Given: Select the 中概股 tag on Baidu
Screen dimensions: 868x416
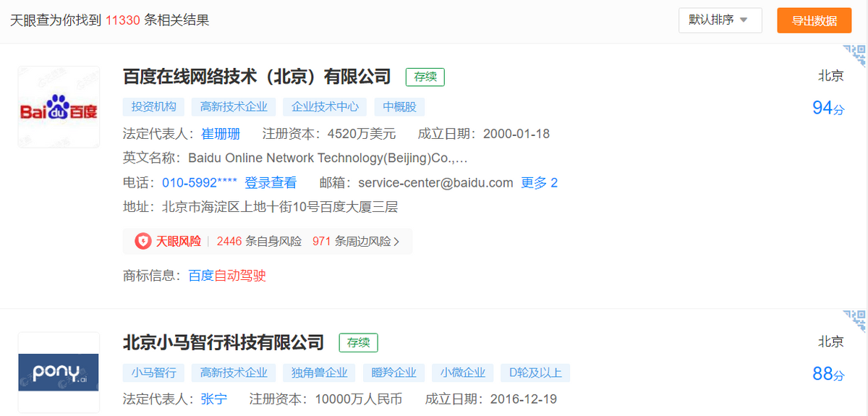Looking at the screenshot, I should 399,107.
